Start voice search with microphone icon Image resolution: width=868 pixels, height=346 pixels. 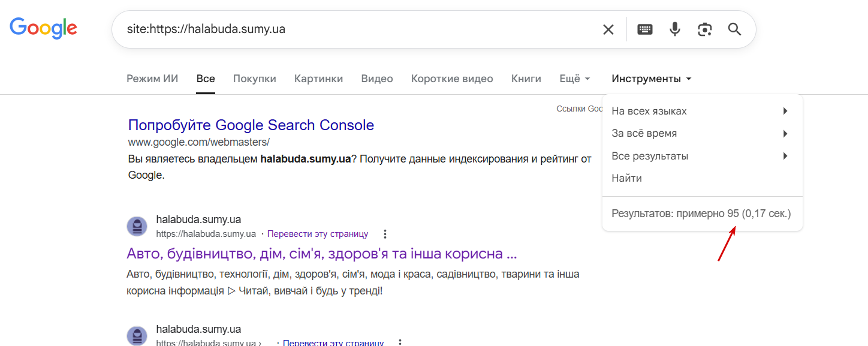pyautogui.click(x=675, y=29)
